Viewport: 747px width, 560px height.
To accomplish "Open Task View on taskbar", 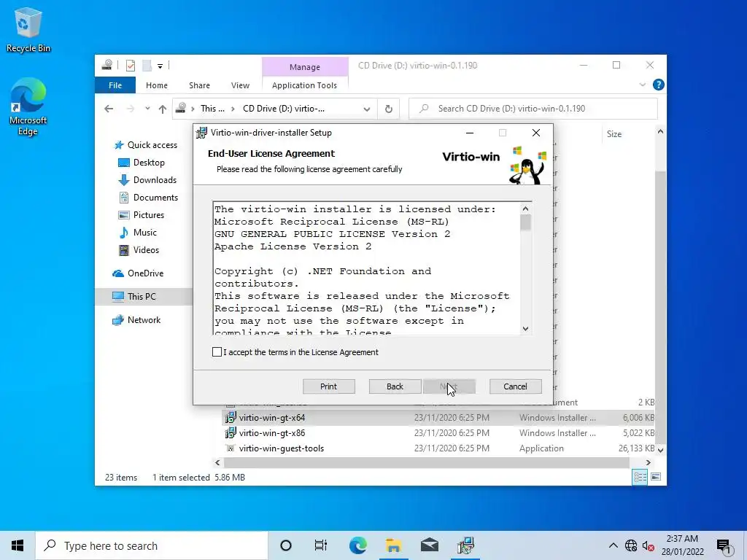I will (321, 545).
